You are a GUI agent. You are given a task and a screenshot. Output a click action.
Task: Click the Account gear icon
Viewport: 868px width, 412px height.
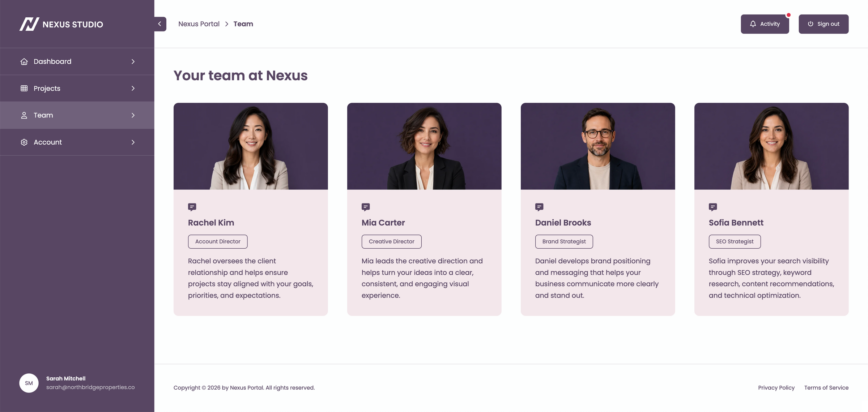(24, 142)
